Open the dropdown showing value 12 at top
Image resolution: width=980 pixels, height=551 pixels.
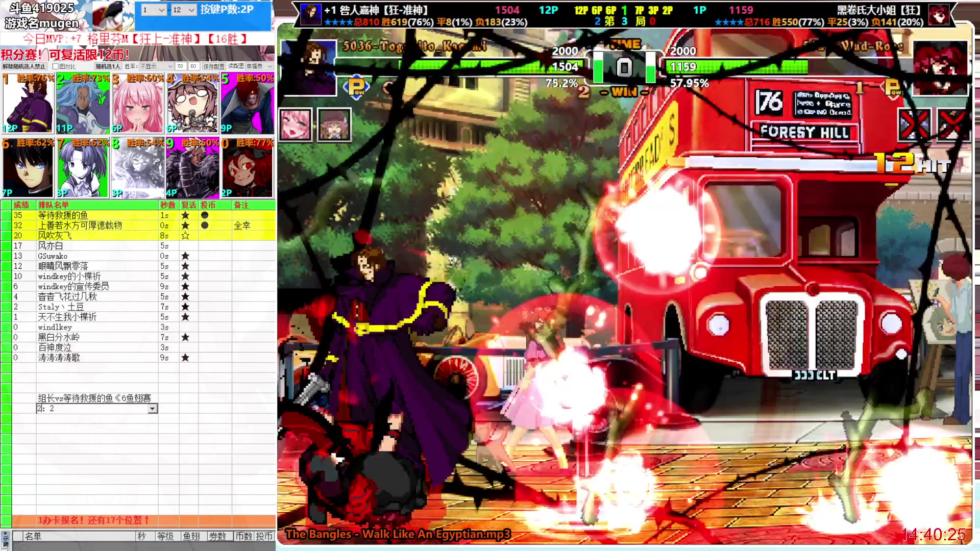[184, 10]
